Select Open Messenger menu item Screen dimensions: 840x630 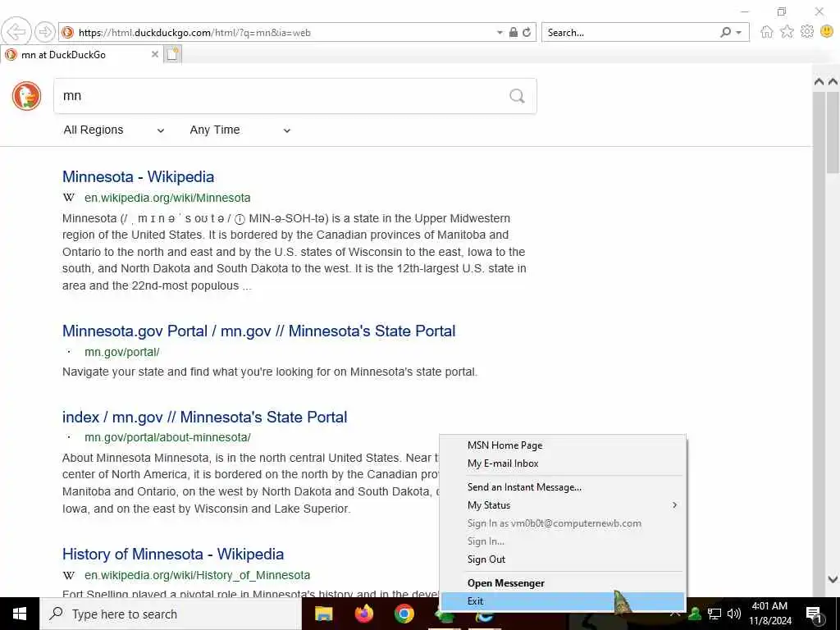tap(562, 583)
